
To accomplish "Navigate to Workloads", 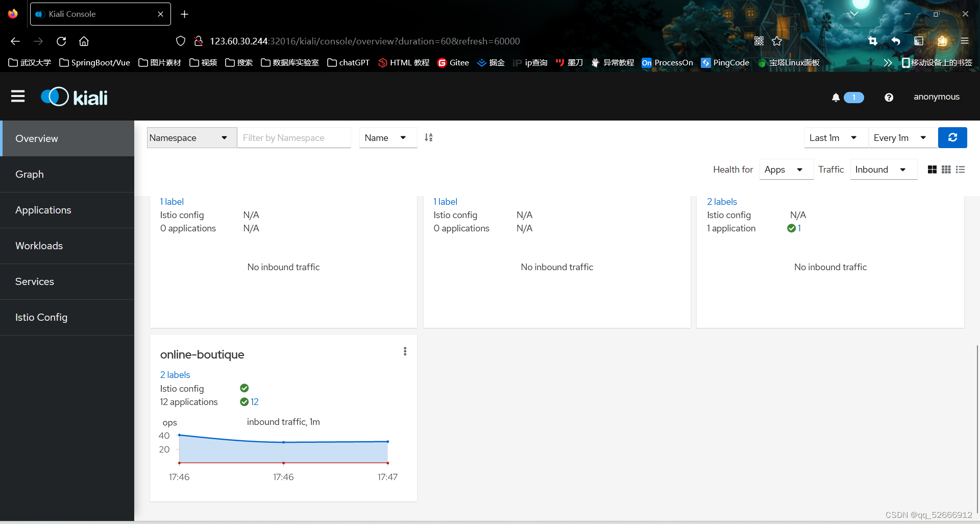I will [x=67, y=246].
